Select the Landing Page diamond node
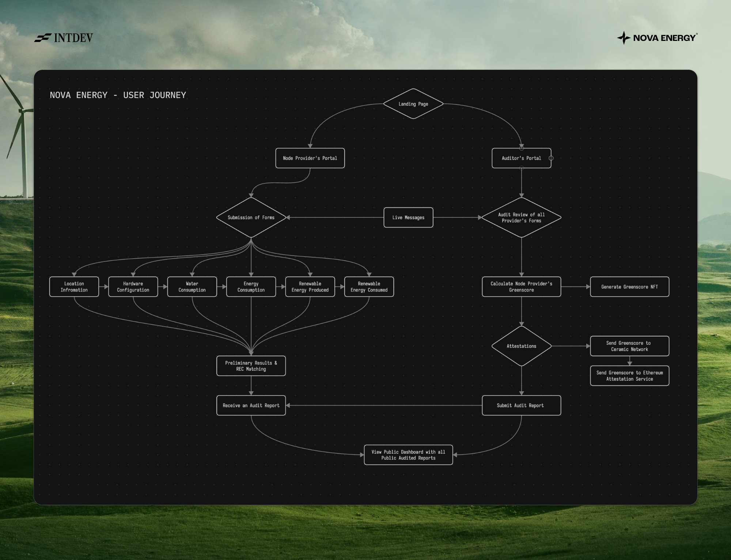 click(x=413, y=104)
